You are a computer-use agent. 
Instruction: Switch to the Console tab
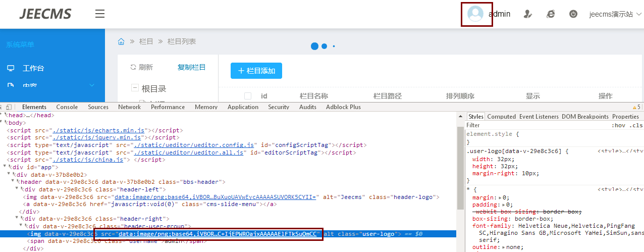pyautogui.click(x=67, y=107)
